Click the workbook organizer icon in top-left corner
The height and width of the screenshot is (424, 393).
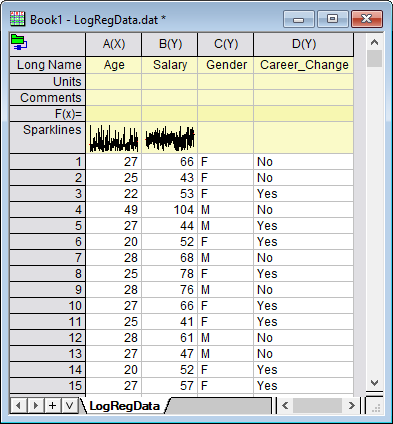pyautogui.click(x=19, y=42)
